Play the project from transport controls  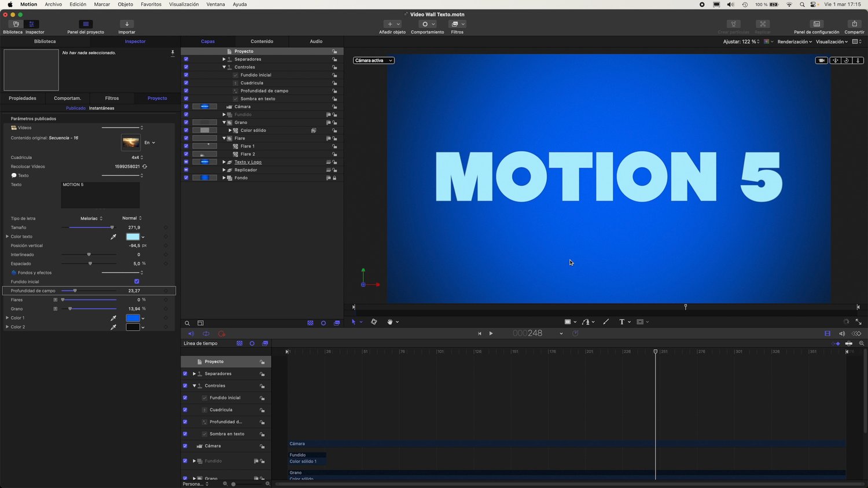pos(491,333)
